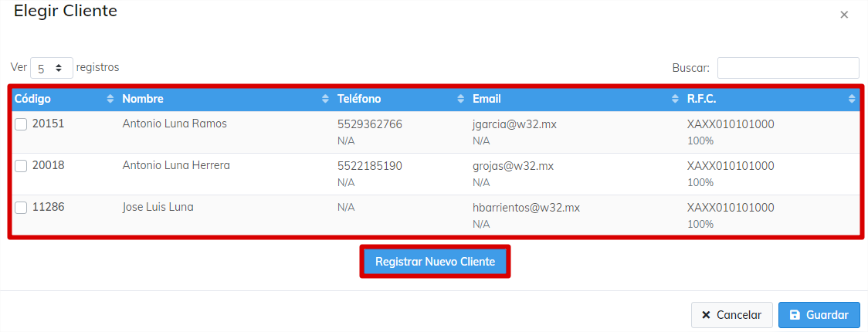Sort the table by Email column

pyautogui.click(x=576, y=99)
